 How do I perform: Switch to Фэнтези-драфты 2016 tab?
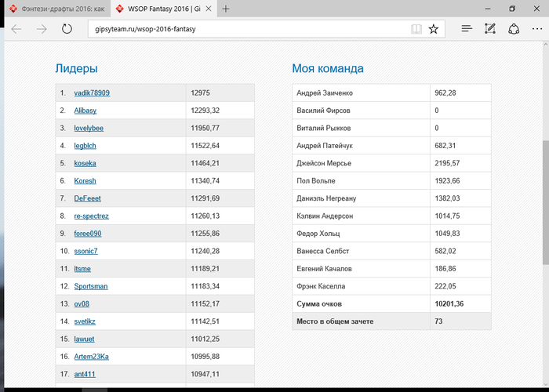pyautogui.click(x=58, y=9)
